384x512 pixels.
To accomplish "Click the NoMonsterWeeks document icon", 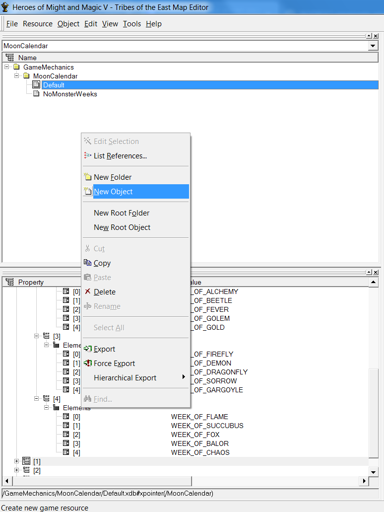I will pyautogui.click(x=36, y=94).
